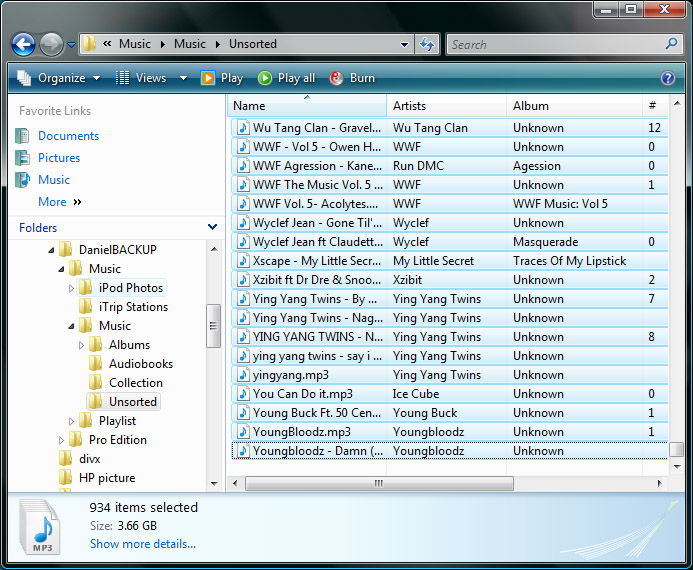Click MP3 icon of WWF Vol. 5- Acolytes file
The width and height of the screenshot is (693, 570).
(x=242, y=204)
